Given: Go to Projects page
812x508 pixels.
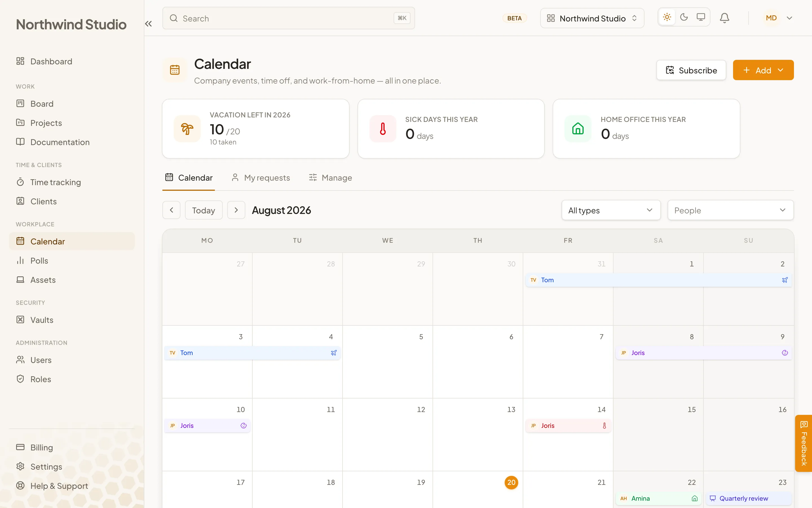Looking at the screenshot, I should pos(72,123).
